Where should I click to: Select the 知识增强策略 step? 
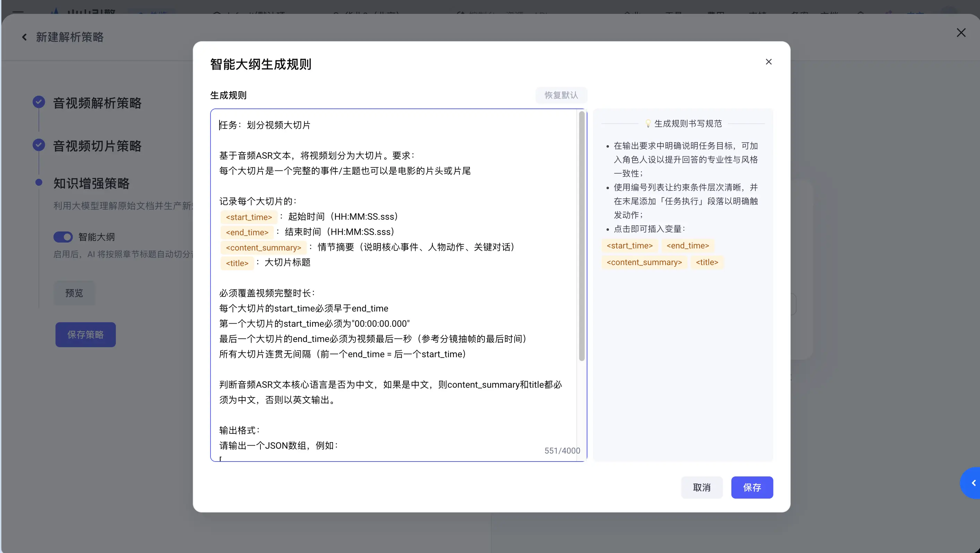pyautogui.click(x=91, y=183)
